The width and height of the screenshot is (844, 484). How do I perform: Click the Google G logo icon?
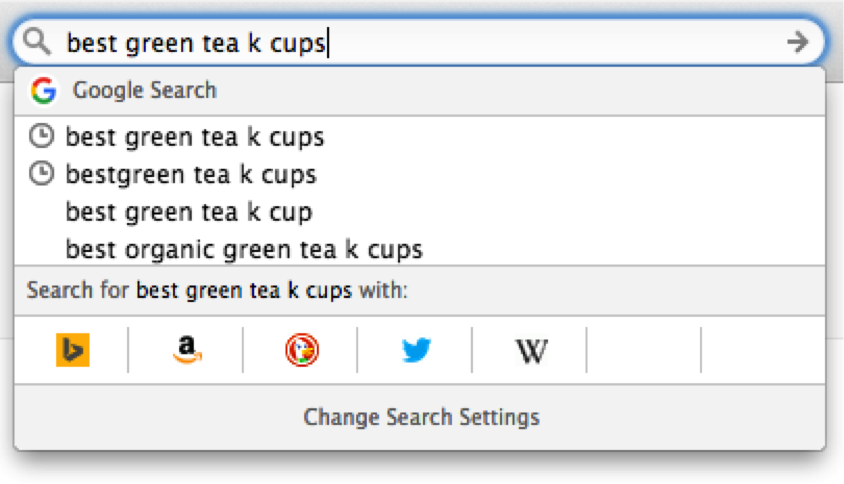[43, 91]
